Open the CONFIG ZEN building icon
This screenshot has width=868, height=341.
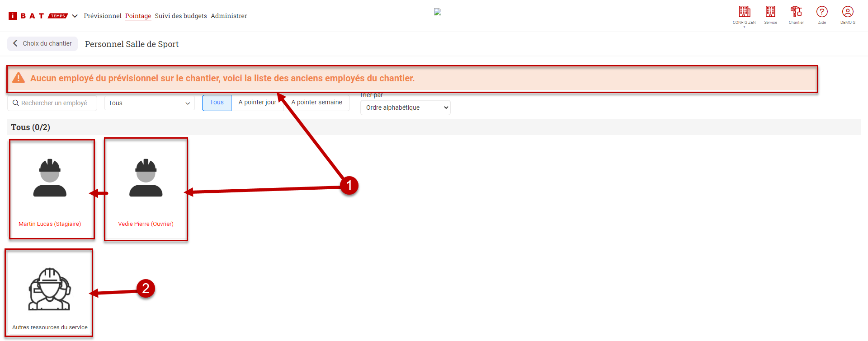(x=744, y=12)
